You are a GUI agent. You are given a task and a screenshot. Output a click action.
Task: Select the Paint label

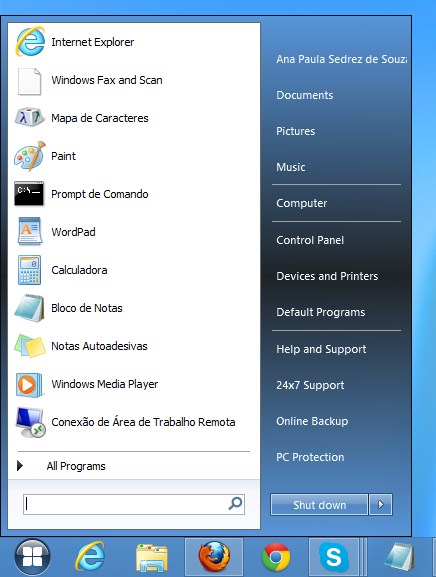click(63, 156)
